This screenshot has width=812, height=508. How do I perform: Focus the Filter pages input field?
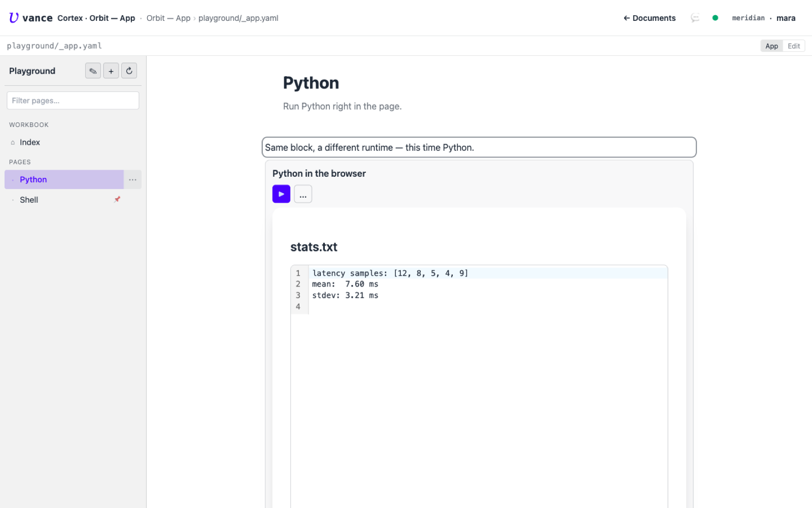tap(73, 101)
